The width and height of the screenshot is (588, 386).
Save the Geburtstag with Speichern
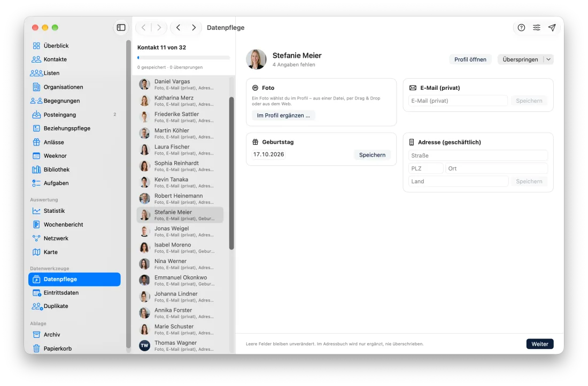(372, 155)
